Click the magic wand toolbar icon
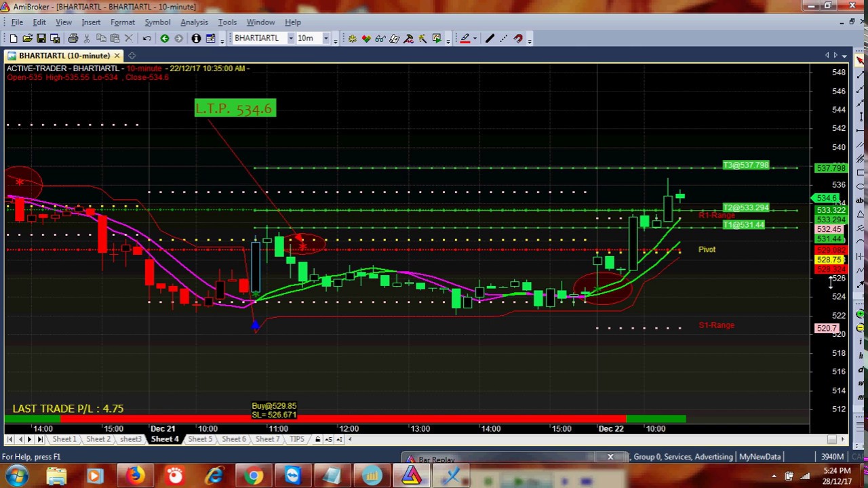 pyautogui.click(x=422, y=39)
